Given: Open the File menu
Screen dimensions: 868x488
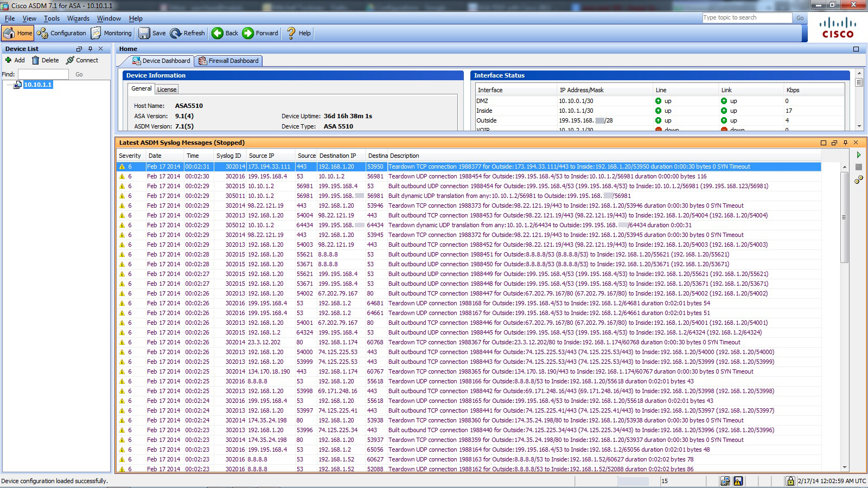Looking at the screenshot, I should point(10,18).
